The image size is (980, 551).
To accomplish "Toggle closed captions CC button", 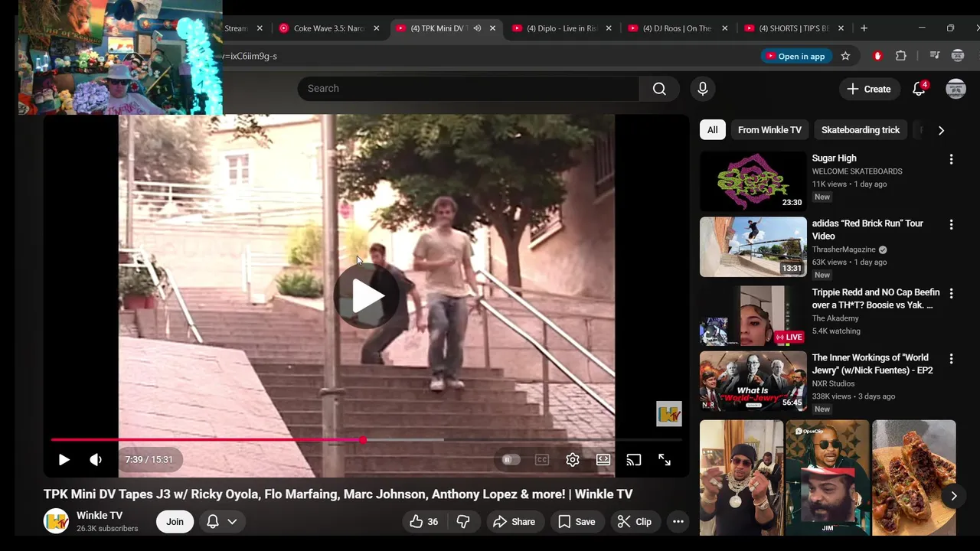I will click(542, 460).
